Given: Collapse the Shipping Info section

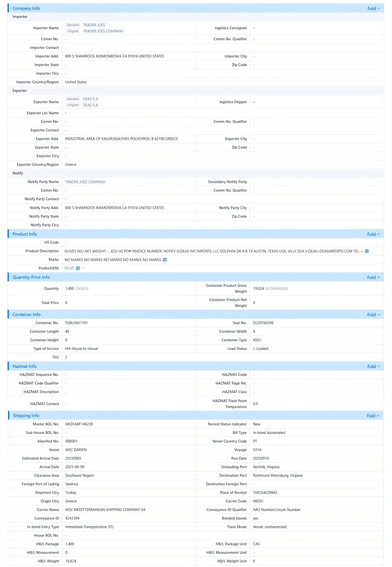Looking at the screenshot, I should (373, 416).
